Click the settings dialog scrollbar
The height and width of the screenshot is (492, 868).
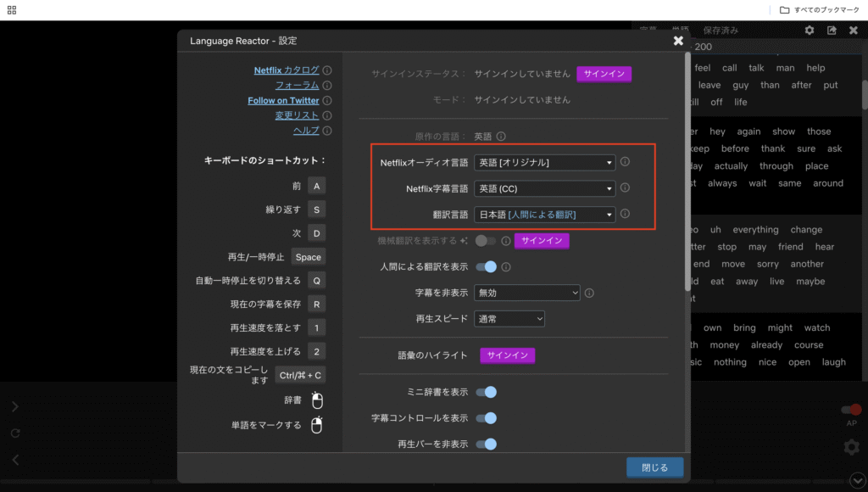coord(687,170)
